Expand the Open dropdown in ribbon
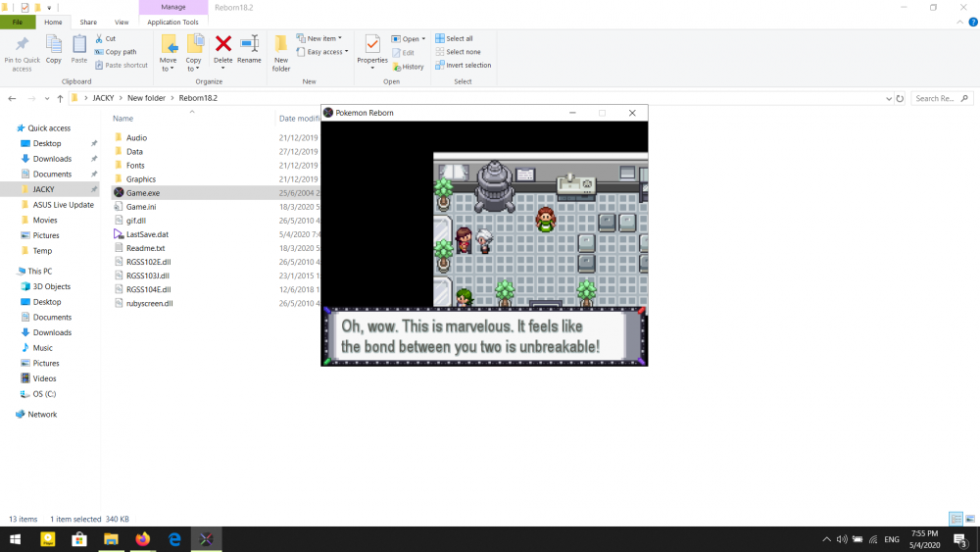Viewport: 980px width, 552px height. pyautogui.click(x=409, y=39)
